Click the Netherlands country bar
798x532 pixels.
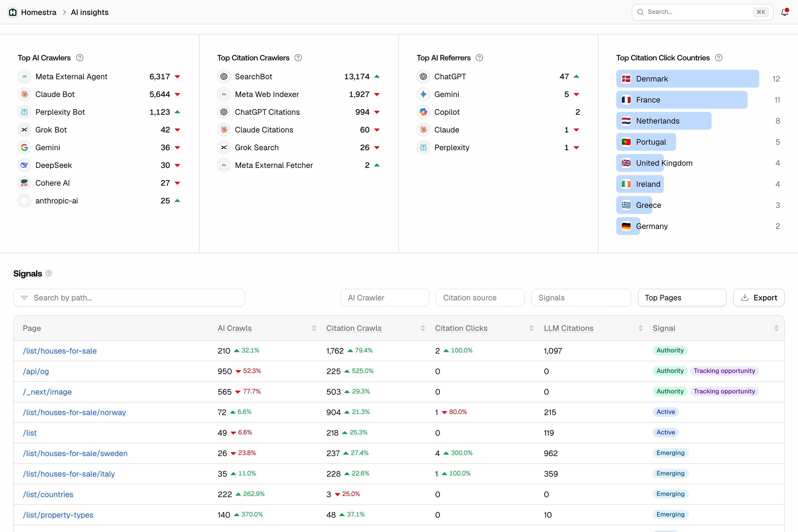click(664, 121)
